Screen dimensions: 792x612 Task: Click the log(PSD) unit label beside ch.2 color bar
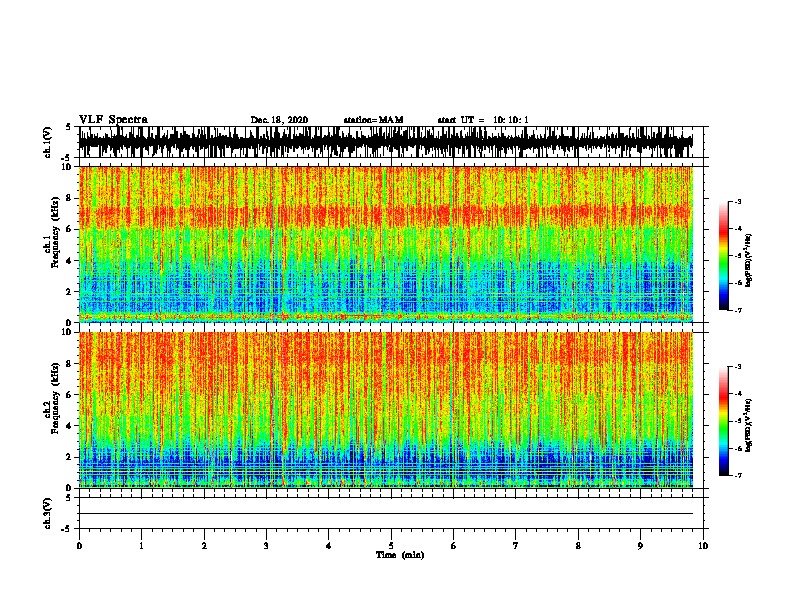tap(748, 425)
